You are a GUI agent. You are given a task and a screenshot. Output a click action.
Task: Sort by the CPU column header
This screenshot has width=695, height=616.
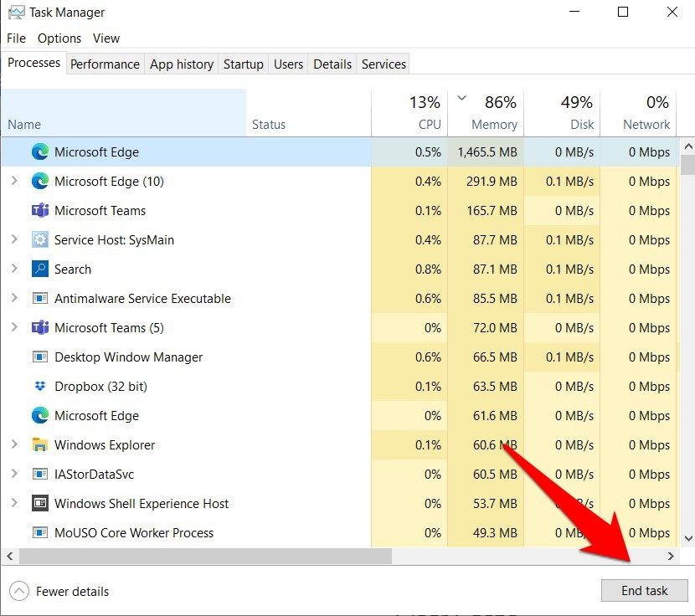click(x=429, y=124)
